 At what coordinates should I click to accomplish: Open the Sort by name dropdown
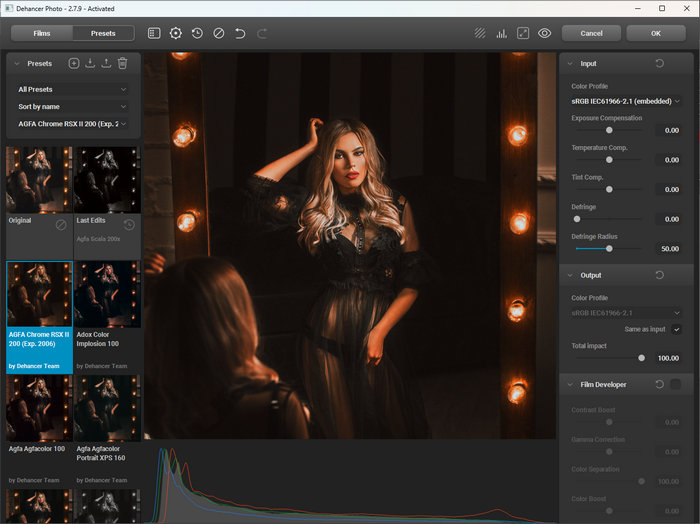72,106
